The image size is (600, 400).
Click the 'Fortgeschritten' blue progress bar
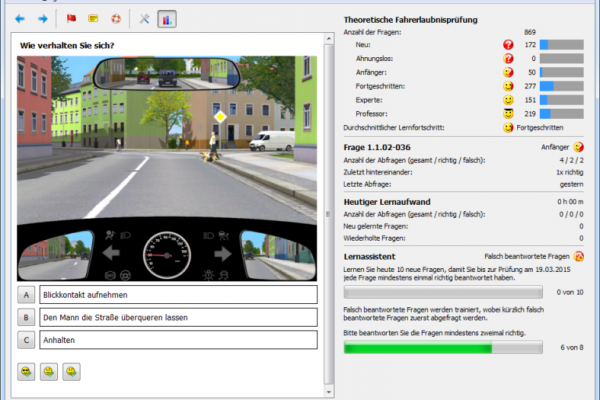[562, 87]
